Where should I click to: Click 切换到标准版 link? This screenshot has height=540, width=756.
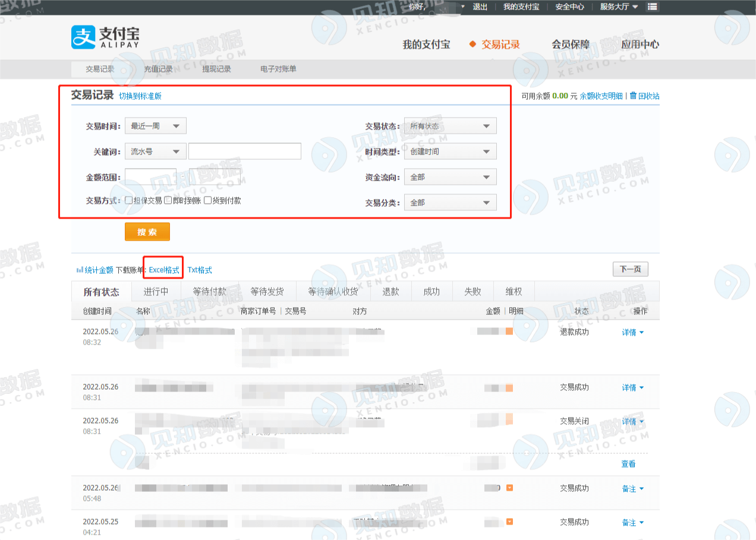(140, 96)
